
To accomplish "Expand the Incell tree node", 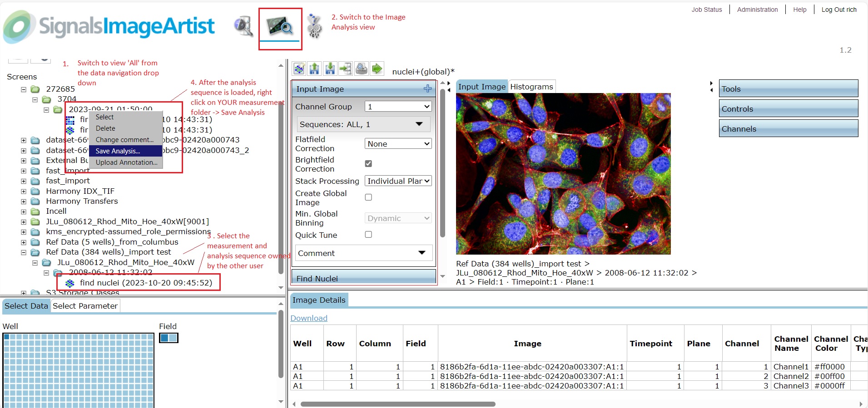I will tap(24, 212).
